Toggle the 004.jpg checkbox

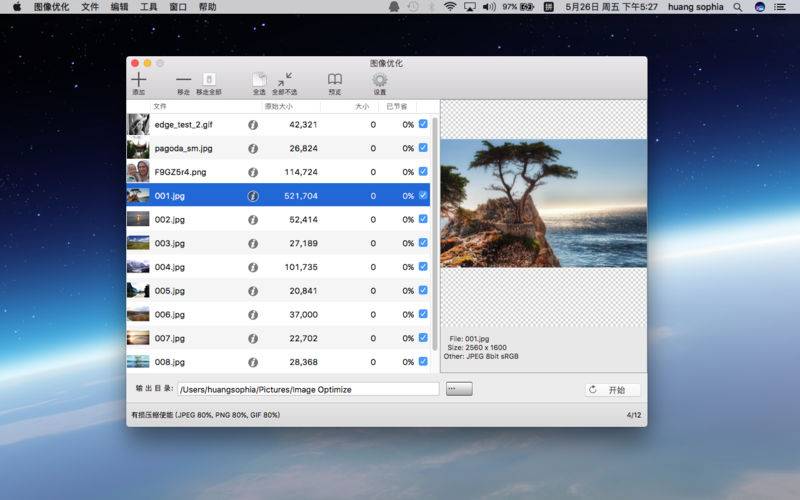(x=423, y=266)
